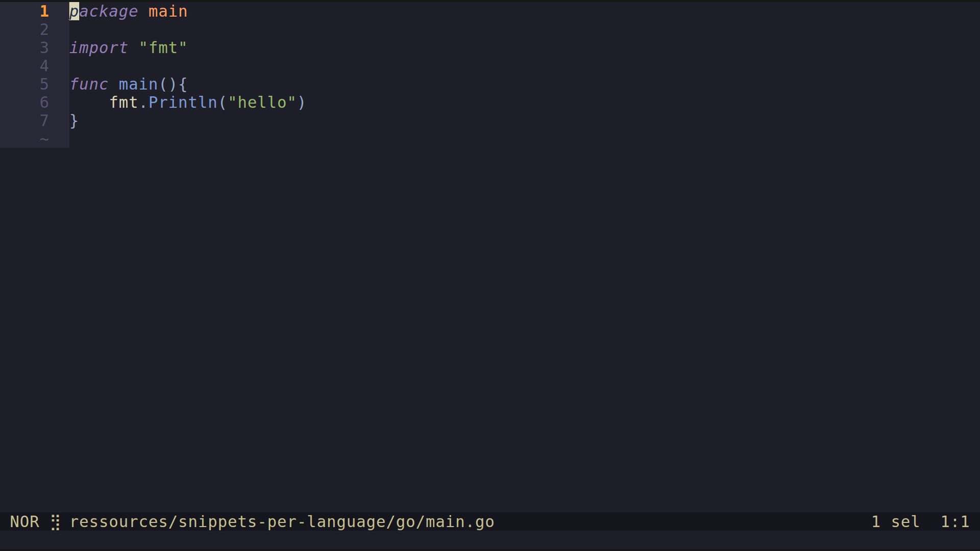Click the "fmt" string in the import line

(163, 48)
